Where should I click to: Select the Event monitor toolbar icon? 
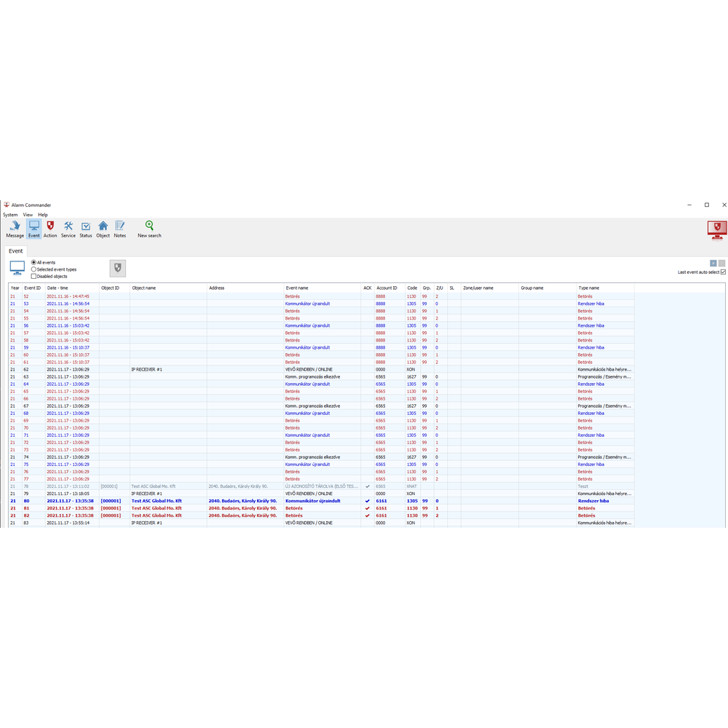[x=33, y=229]
